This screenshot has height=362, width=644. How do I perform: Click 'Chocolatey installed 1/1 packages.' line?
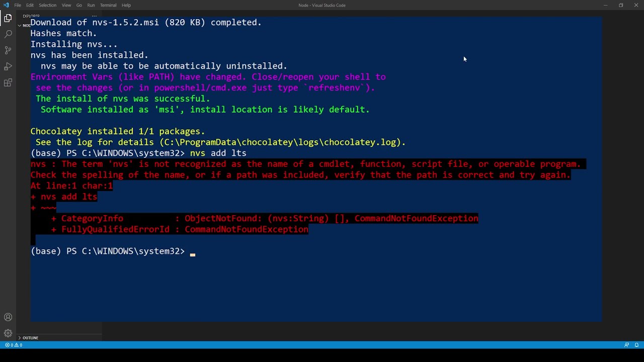tap(118, 131)
